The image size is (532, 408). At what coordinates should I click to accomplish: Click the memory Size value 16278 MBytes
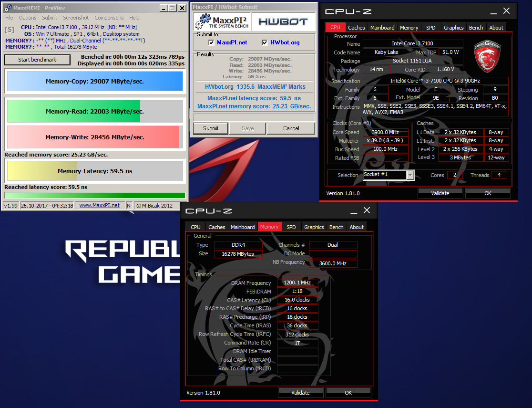(238, 254)
